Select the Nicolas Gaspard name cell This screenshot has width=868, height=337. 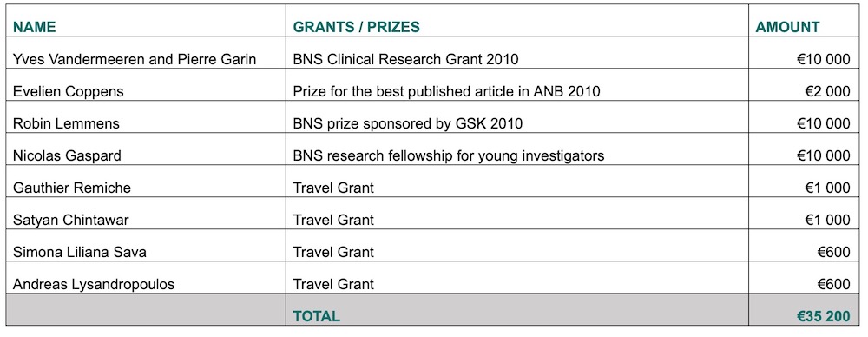pos(146,149)
